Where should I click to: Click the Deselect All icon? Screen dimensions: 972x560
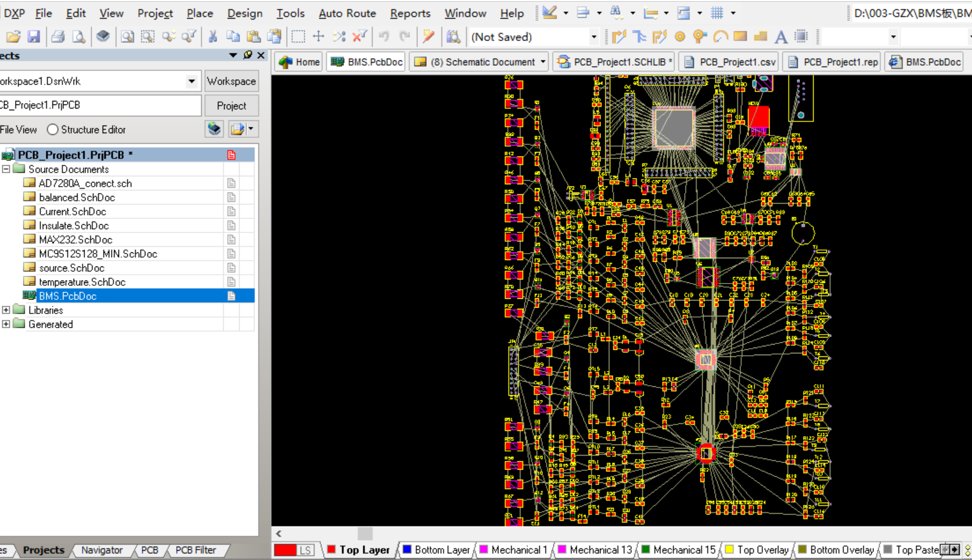click(339, 37)
